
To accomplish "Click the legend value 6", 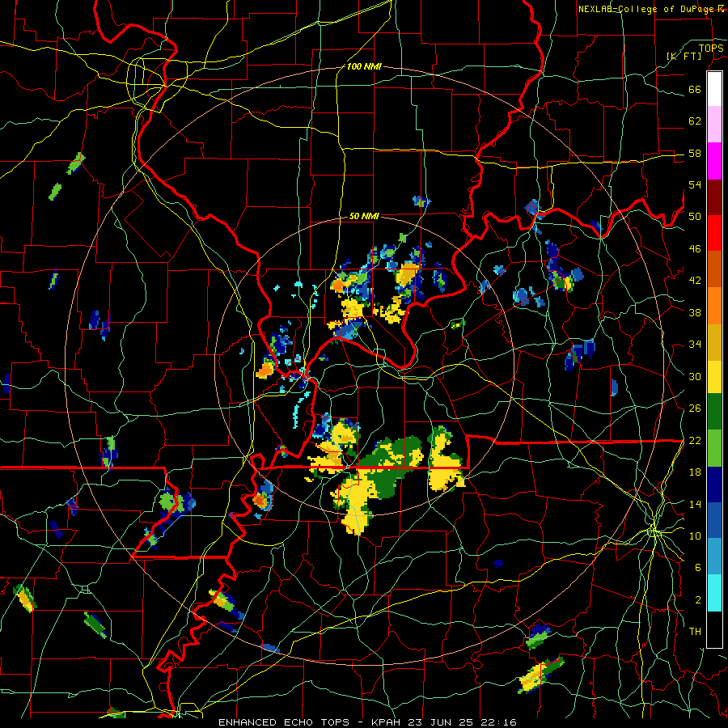I will 697,568.
